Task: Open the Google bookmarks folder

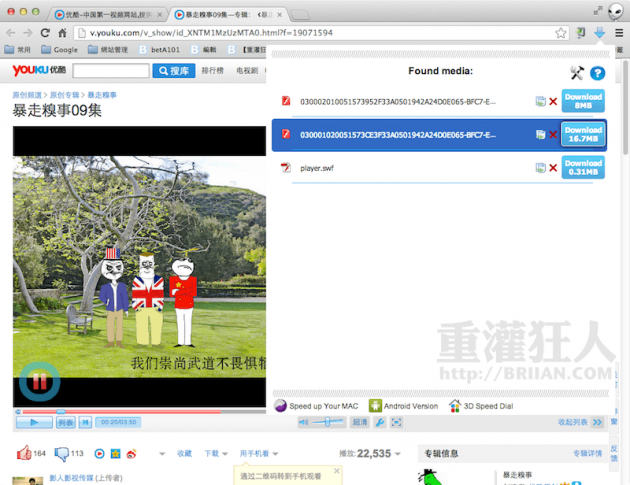Action: [59, 50]
